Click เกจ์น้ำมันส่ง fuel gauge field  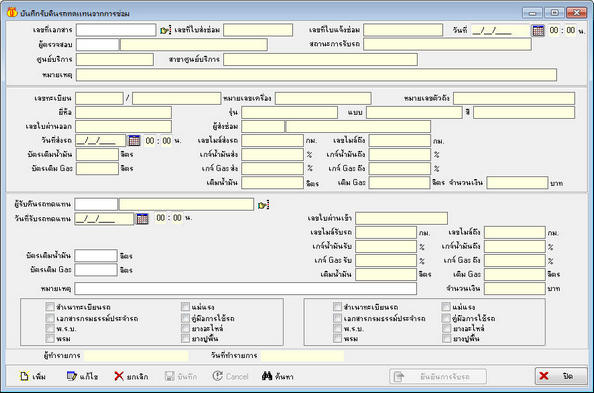(x=272, y=155)
